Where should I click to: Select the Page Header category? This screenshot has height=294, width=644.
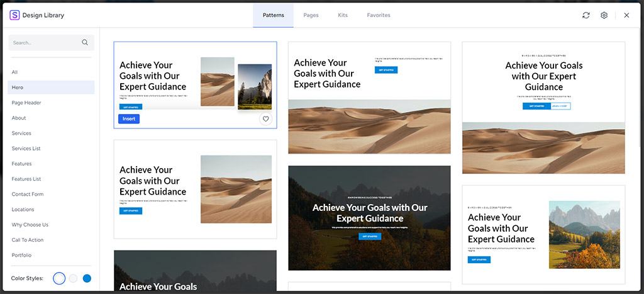point(26,103)
